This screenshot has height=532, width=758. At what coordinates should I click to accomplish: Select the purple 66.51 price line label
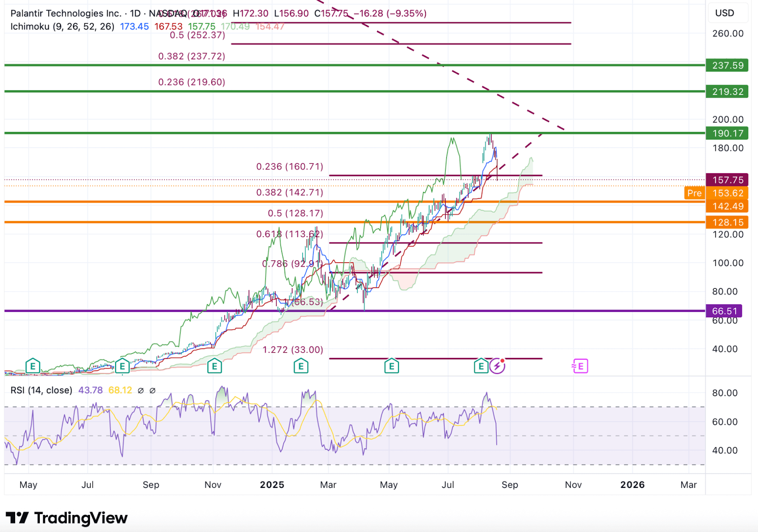tap(724, 311)
